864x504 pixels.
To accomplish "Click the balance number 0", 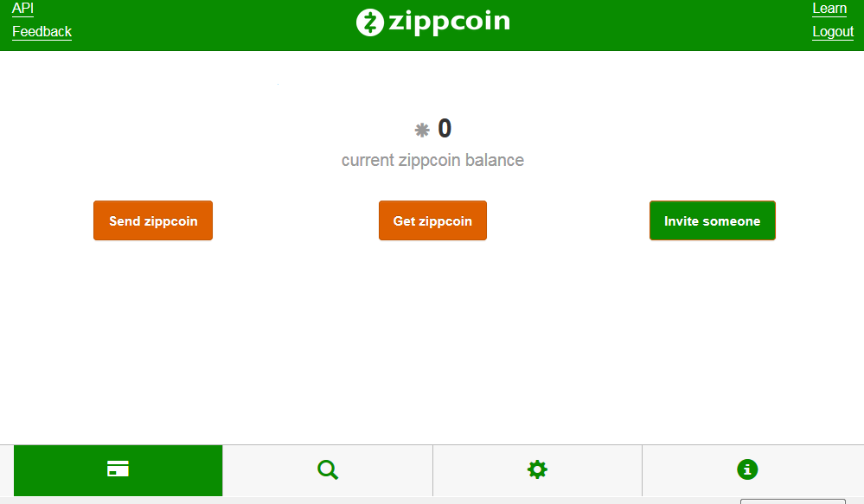I will [x=445, y=129].
